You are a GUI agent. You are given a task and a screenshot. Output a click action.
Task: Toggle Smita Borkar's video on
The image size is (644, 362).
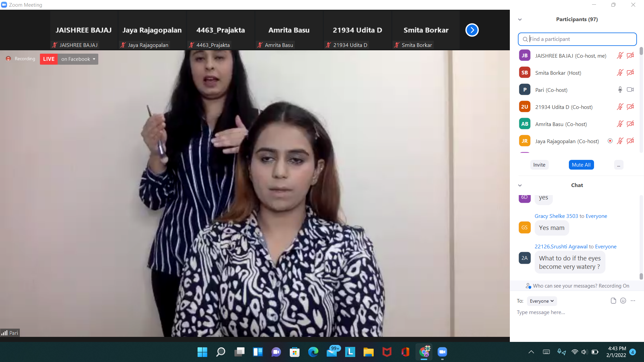pos(631,72)
